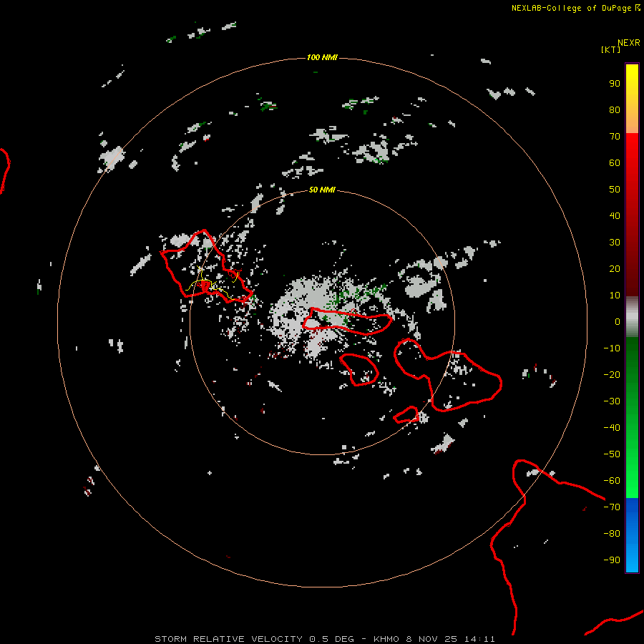Click the 80 value on velocity scale
644x644 pixels.
(615, 109)
